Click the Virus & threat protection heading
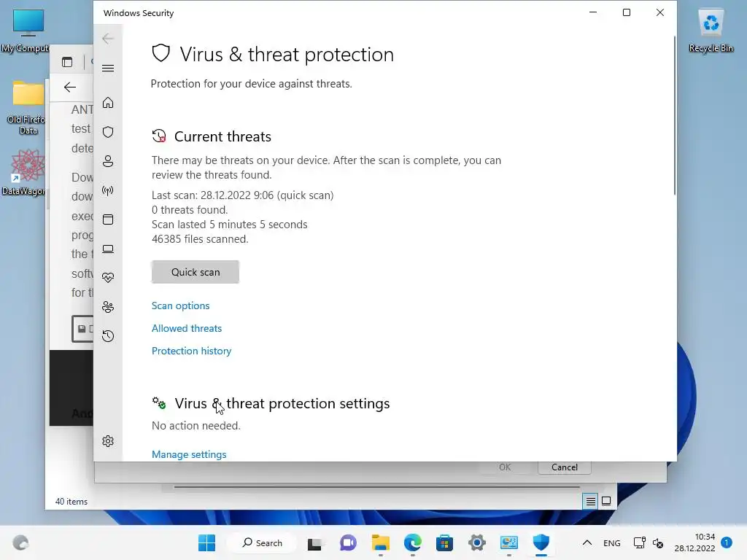 [x=287, y=54]
